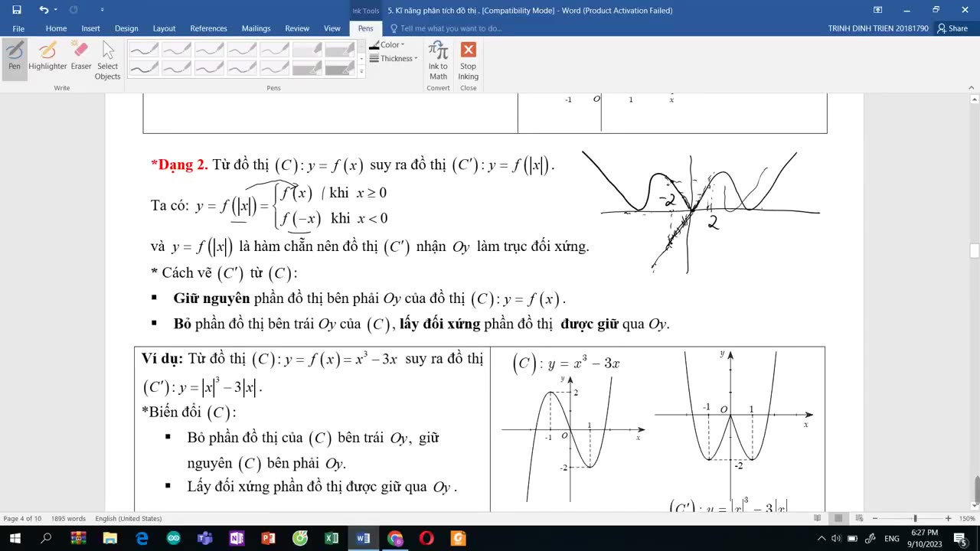This screenshot has width=980, height=551.
Task: Open zoom dialog via 150% level
Action: coord(966,518)
